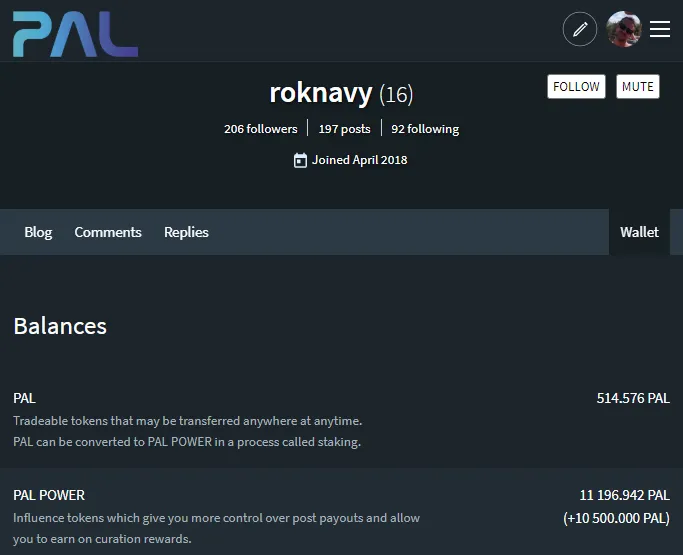Click the calendar icon beside Joined date
This screenshot has height=555, width=683.
click(300, 160)
